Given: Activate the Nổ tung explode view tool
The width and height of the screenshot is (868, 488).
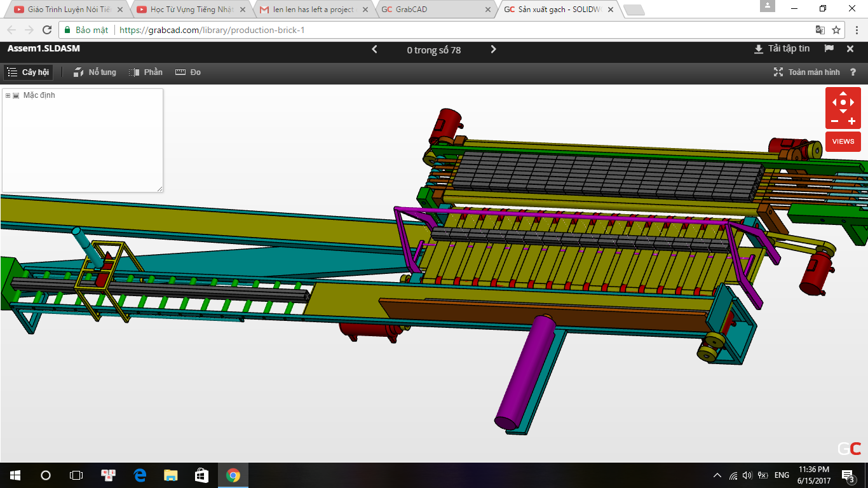Looking at the screenshot, I should coord(95,72).
